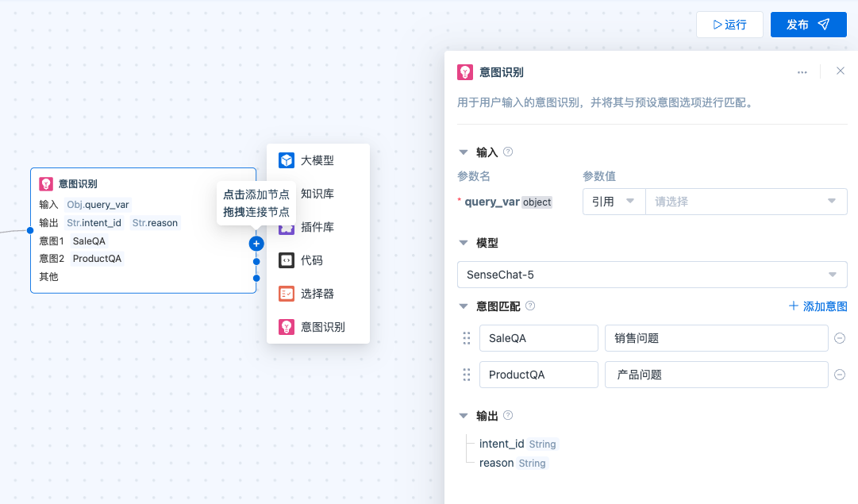Click the 添加意图 link
The image size is (858, 504).
pyautogui.click(x=818, y=306)
